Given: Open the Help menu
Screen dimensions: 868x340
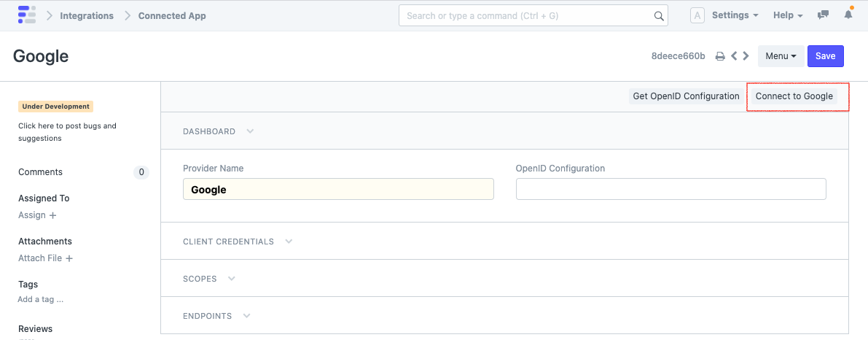Looking at the screenshot, I should coord(787,15).
